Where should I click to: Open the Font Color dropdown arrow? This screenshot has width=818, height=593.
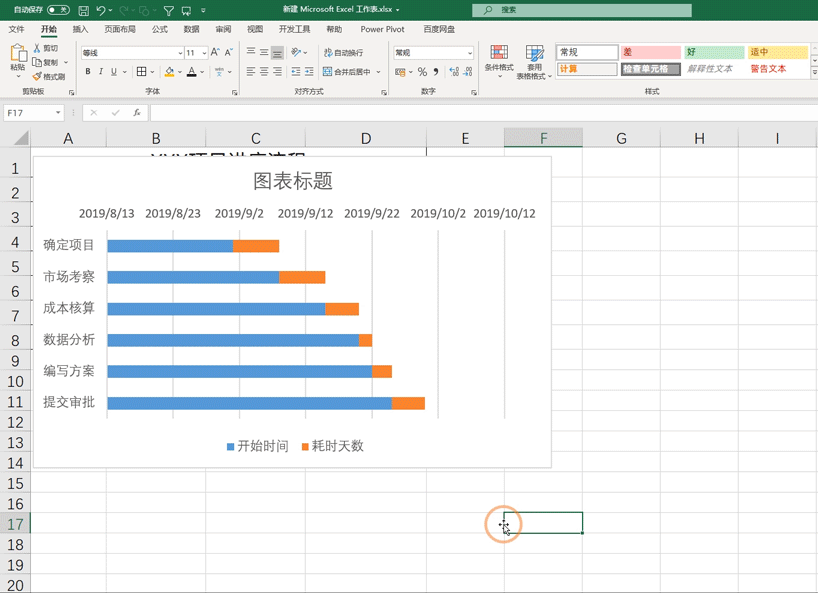(x=202, y=72)
